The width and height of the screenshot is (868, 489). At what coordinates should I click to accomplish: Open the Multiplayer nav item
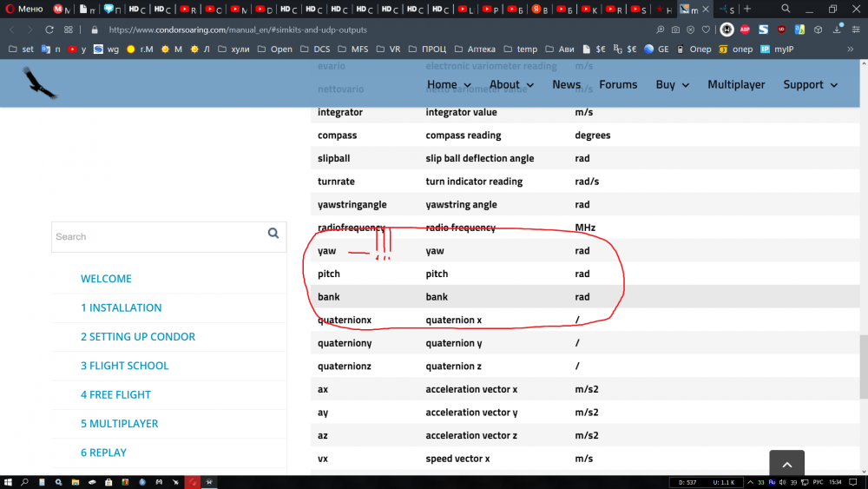736,84
